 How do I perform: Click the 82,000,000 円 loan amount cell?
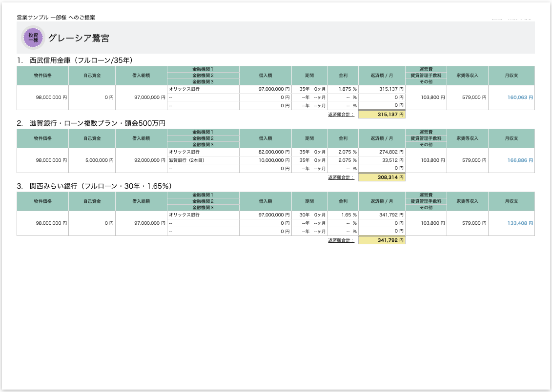[266, 152]
